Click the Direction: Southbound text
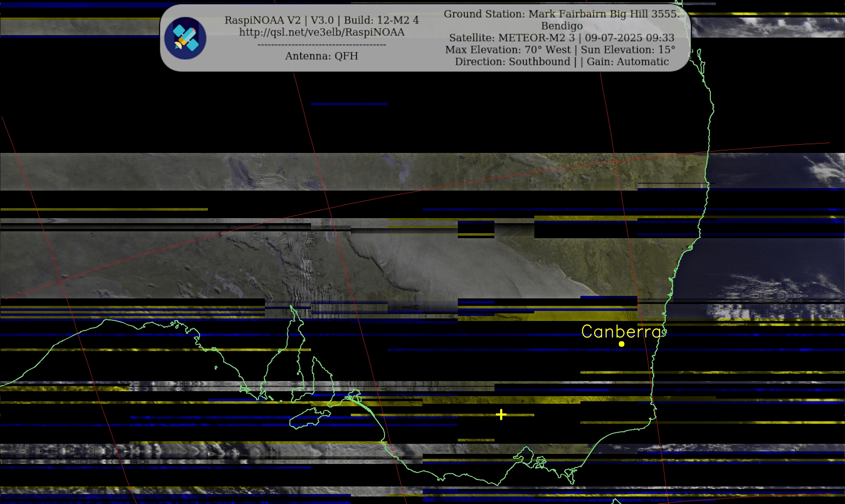The width and height of the screenshot is (845, 504). coord(512,61)
